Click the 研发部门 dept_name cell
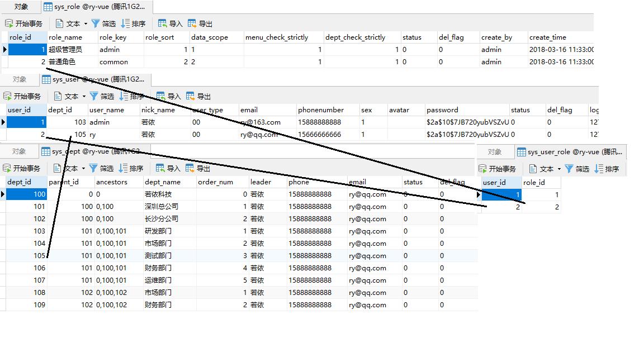This screenshot has width=644, height=362. click(169, 231)
